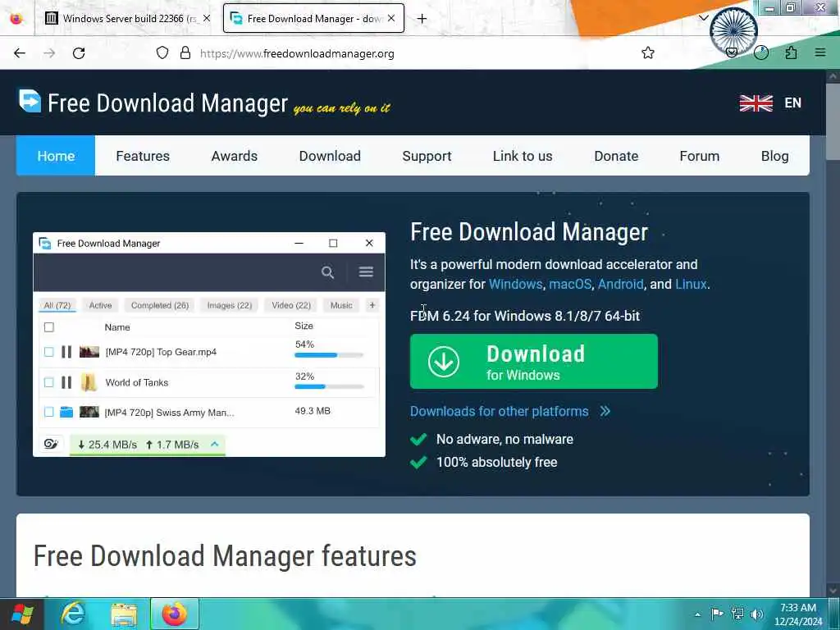
Task: Click the World of Tanks 32% progress bar
Action: click(329, 387)
